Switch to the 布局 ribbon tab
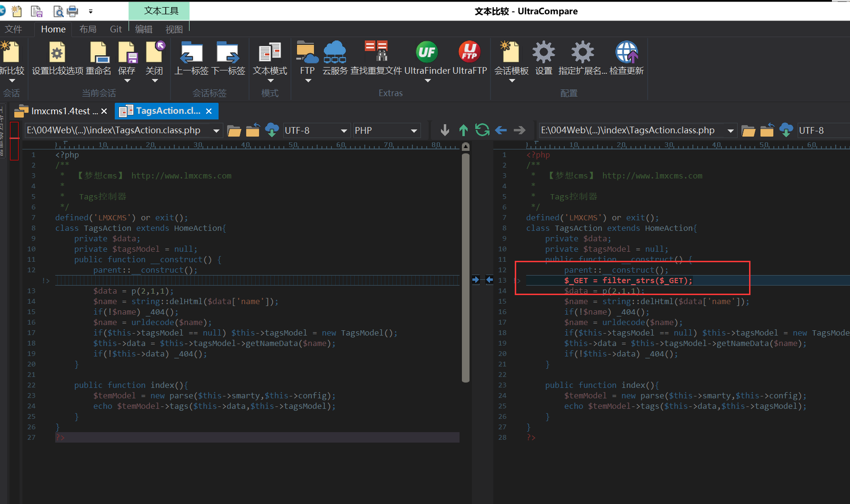Image resolution: width=850 pixels, height=504 pixels. point(88,29)
